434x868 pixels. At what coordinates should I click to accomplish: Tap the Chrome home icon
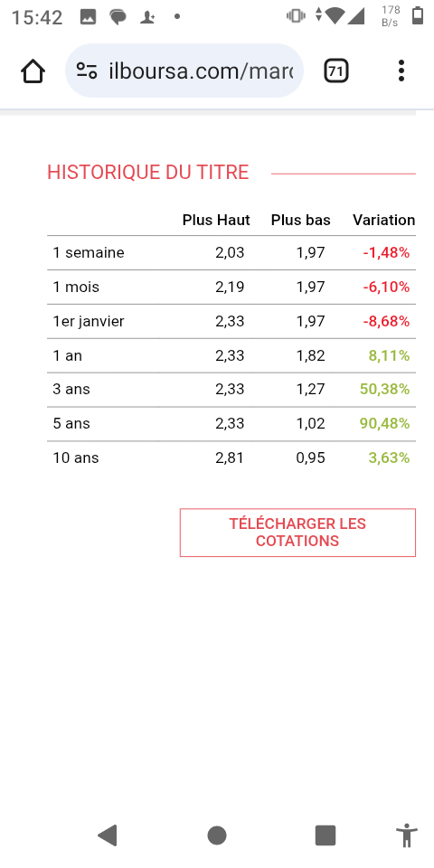tap(33, 71)
